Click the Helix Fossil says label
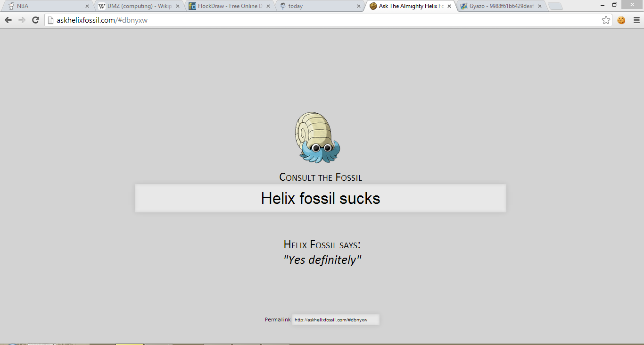The image size is (644, 345). pos(322,244)
